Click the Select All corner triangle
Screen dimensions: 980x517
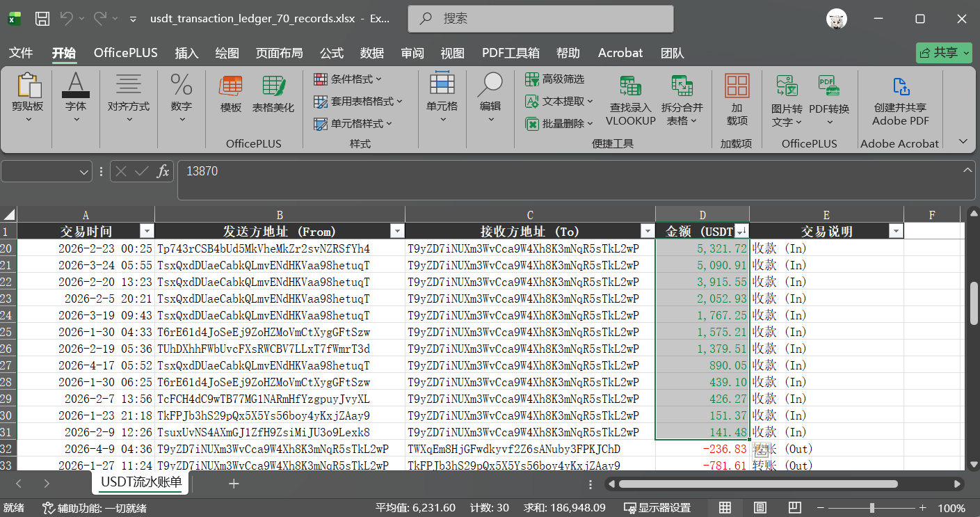point(8,214)
